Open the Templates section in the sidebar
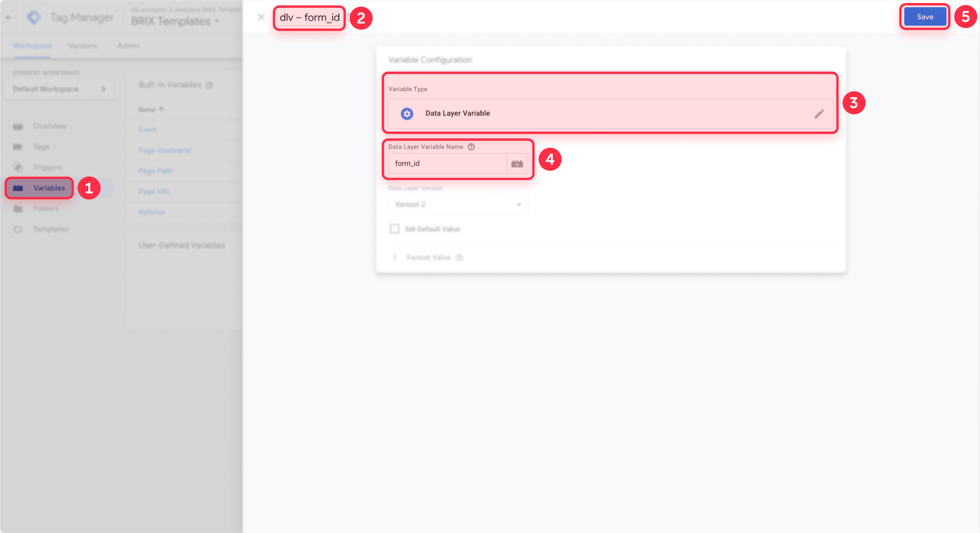This screenshot has width=980, height=533. tap(51, 229)
